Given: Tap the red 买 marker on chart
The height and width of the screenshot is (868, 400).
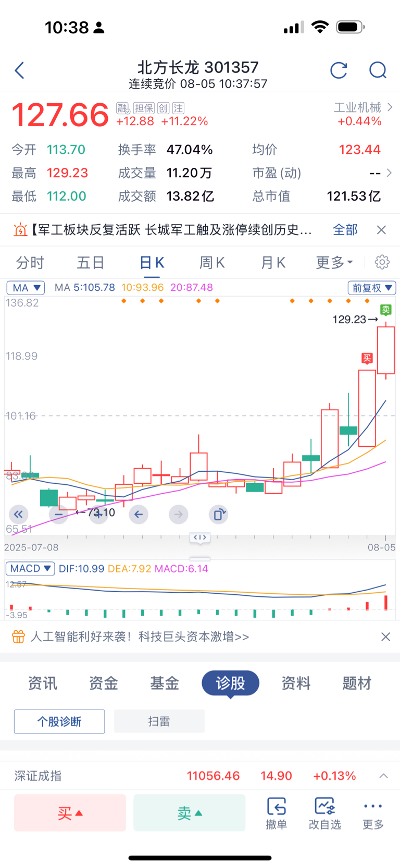Looking at the screenshot, I should pyautogui.click(x=367, y=358).
